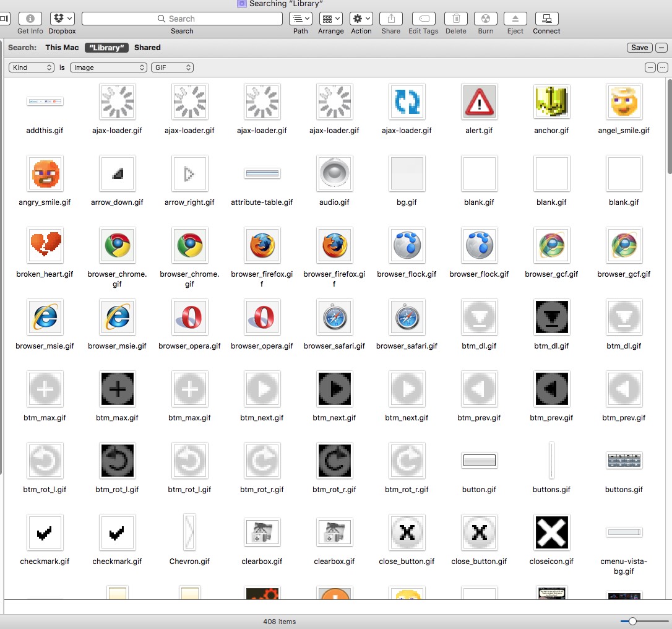Select the angel_smile.gif icon
The width and height of the screenshot is (672, 629).
[624, 102]
